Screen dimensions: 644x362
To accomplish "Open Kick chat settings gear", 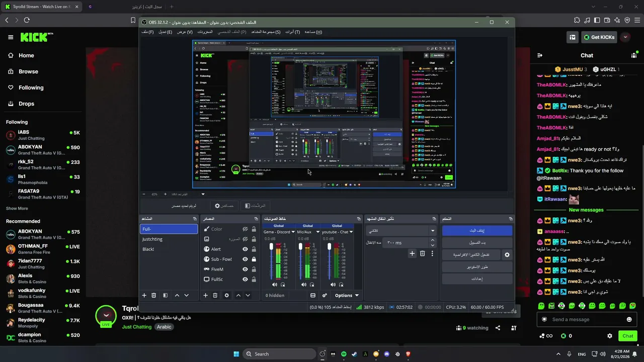I will (x=610, y=336).
